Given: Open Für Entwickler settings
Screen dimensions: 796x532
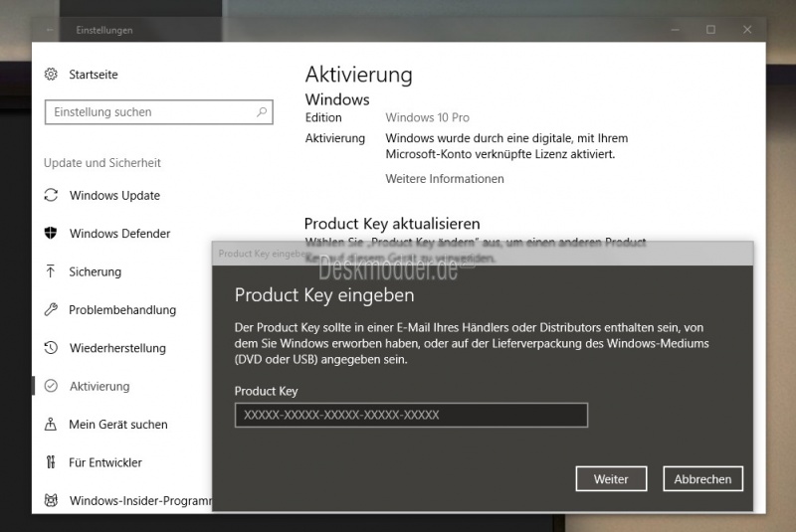Looking at the screenshot, I should click(105, 462).
